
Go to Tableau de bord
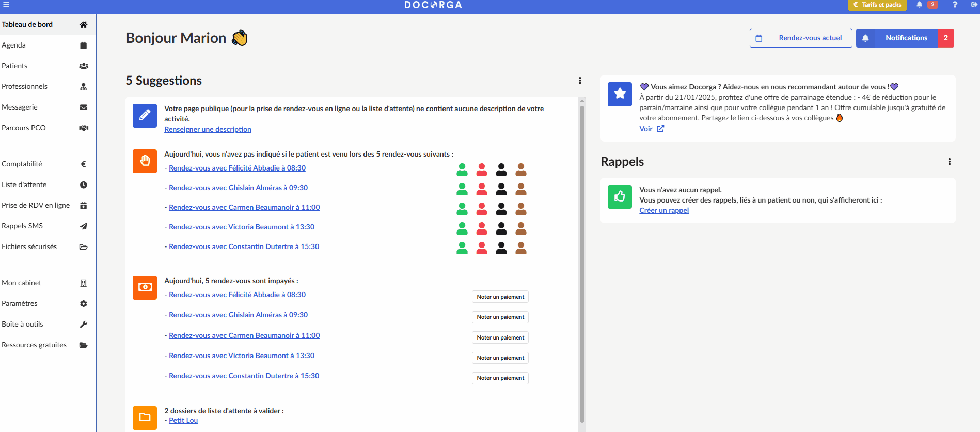48,24
